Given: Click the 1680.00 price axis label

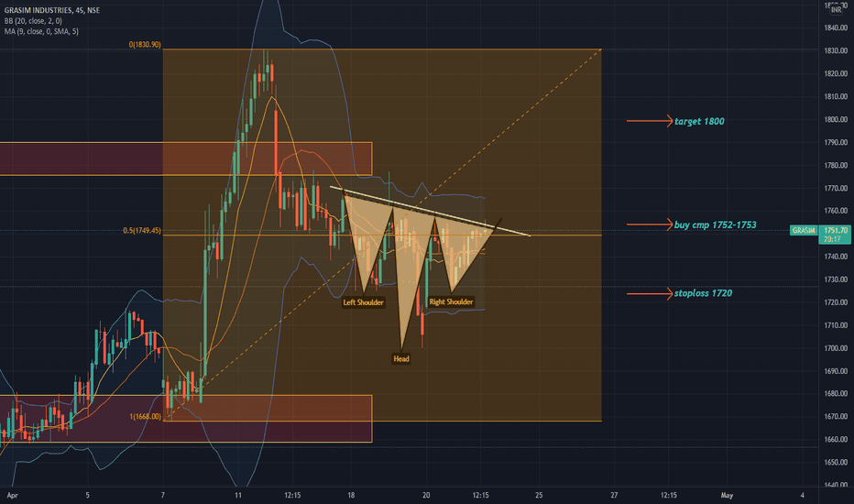Looking at the screenshot, I should (836, 393).
